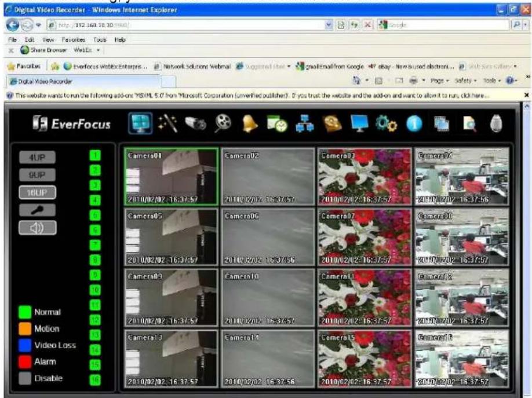This screenshot has height=398, width=532.
Task: Click the magic wand setup icon
Action: tap(167, 123)
